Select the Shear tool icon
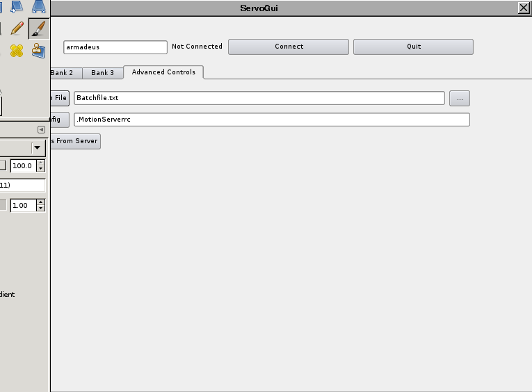The image size is (532, 392). (17, 7)
